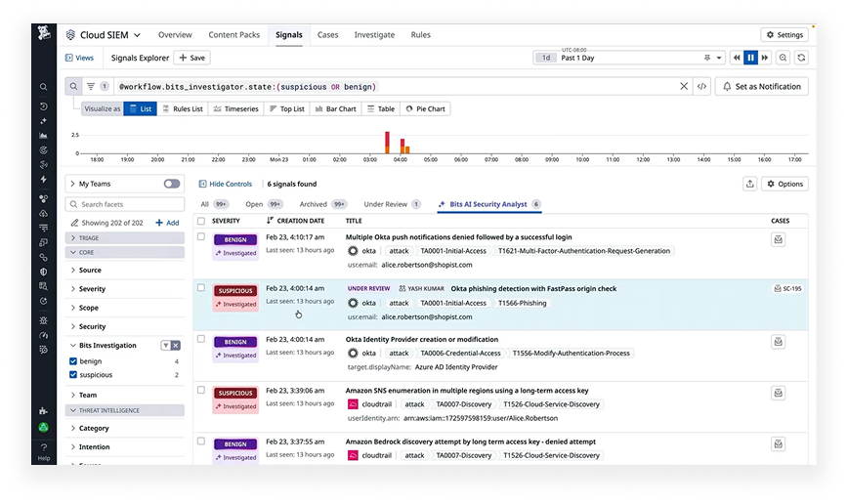Screen dimensions: 848x504
Task: Click the filter icon in query bar
Action: coord(91,87)
